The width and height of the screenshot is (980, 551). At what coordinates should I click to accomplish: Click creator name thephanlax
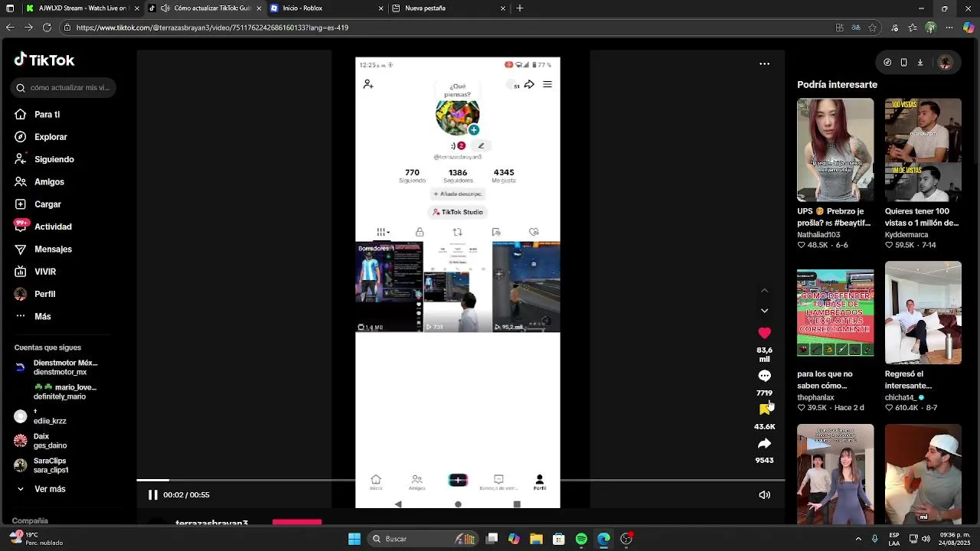(x=815, y=398)
